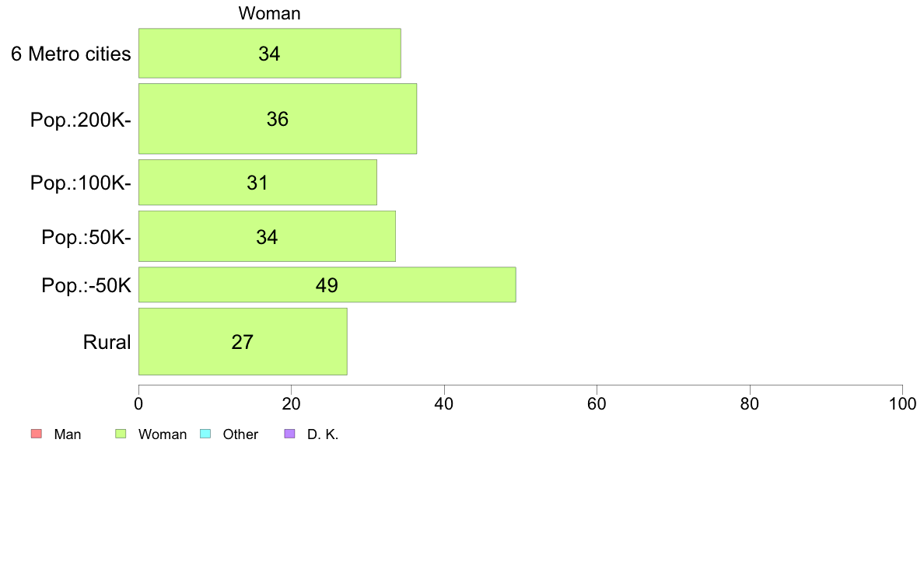Click the red Man legend swatch
Image resolution: width=924 pixels, height=572 pixels.
coord(37,434)
